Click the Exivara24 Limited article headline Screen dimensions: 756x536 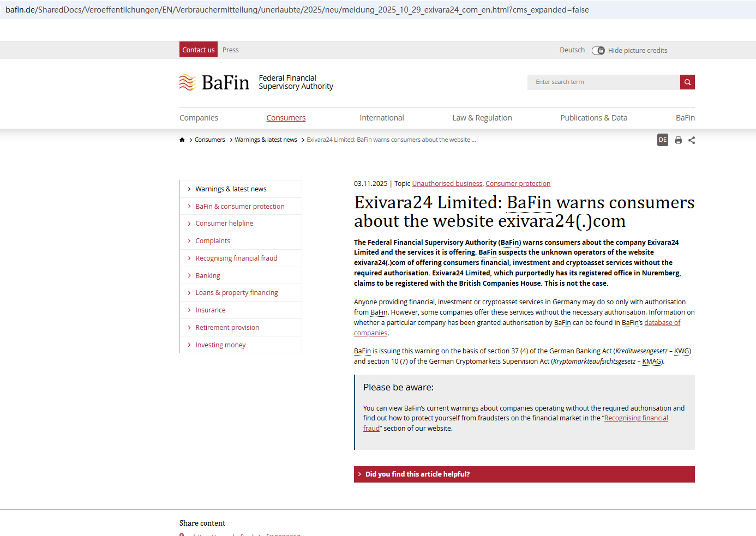click(x=524, y=212)
